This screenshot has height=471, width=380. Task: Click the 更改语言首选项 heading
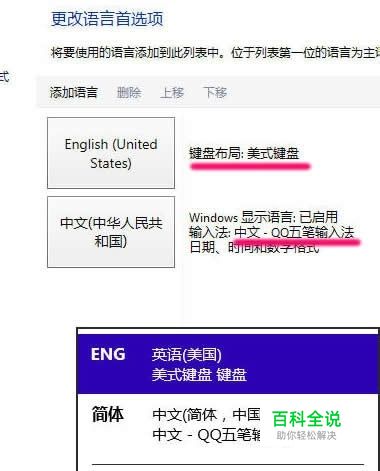(107, 19)
